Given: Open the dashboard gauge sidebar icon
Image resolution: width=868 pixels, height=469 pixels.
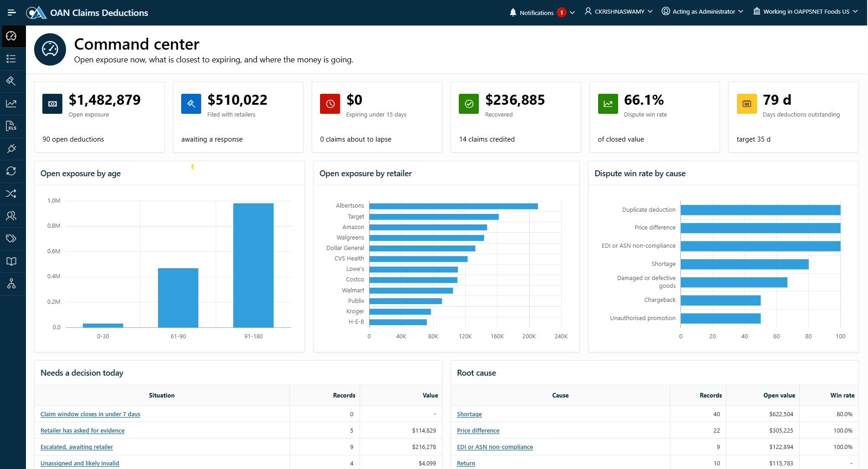Looking at the screenshot, I should click(11, 36).
